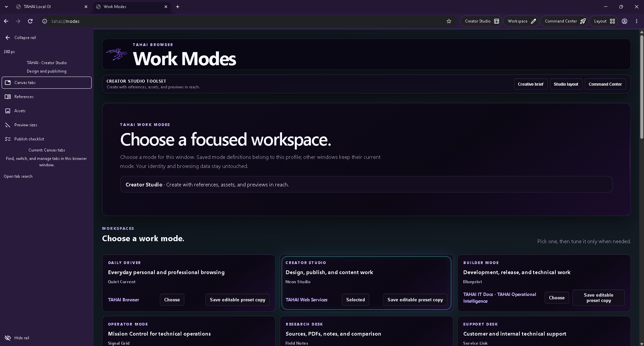Choose the Daily Driver work mode
This screenshot has width=644, height=346.
172,300
